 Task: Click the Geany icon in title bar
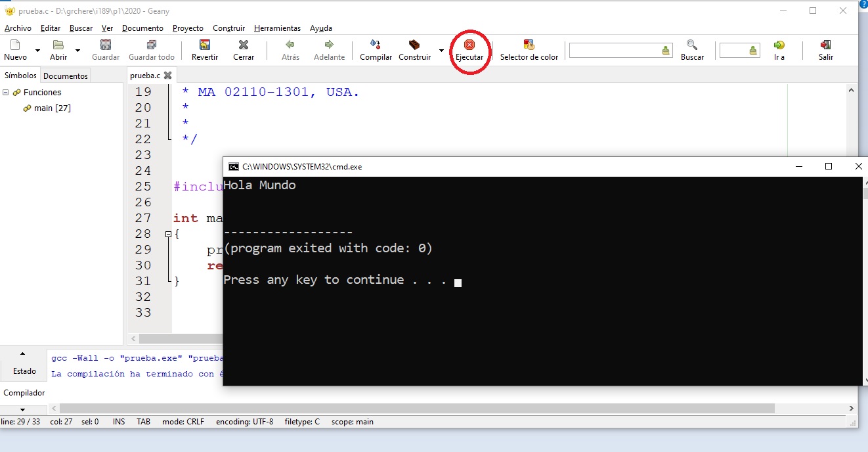[x=9, y=11]
